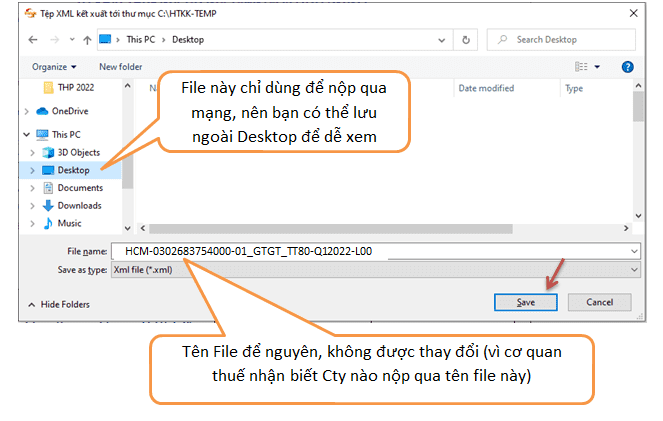The width and height of the screenshot is (663, 421).
Task: Click the Cancel button
Action: [598, 301]
